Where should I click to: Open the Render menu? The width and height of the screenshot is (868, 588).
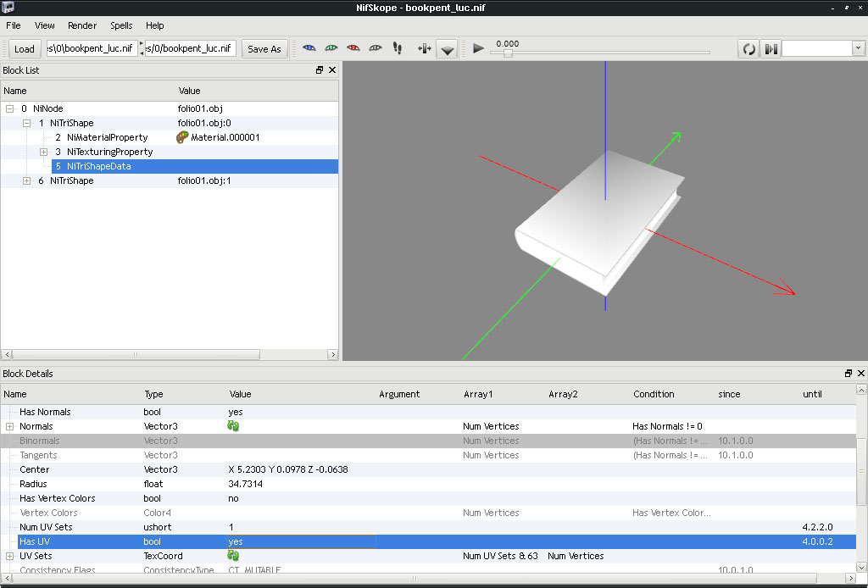tap(82, 25)
